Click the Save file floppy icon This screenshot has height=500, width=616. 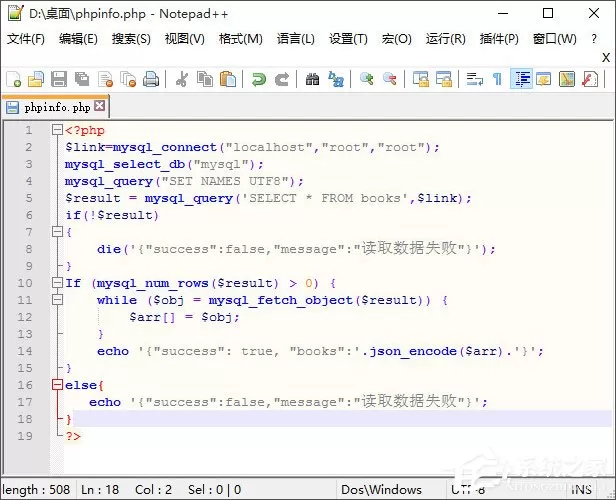59,79
